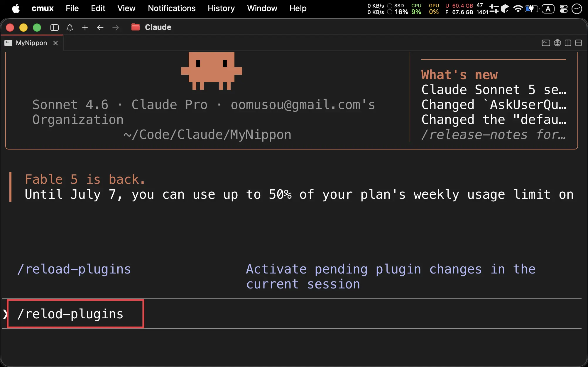Open the input source A indicator
Viewport: 588px width, 367px height.
pos(548,9)
